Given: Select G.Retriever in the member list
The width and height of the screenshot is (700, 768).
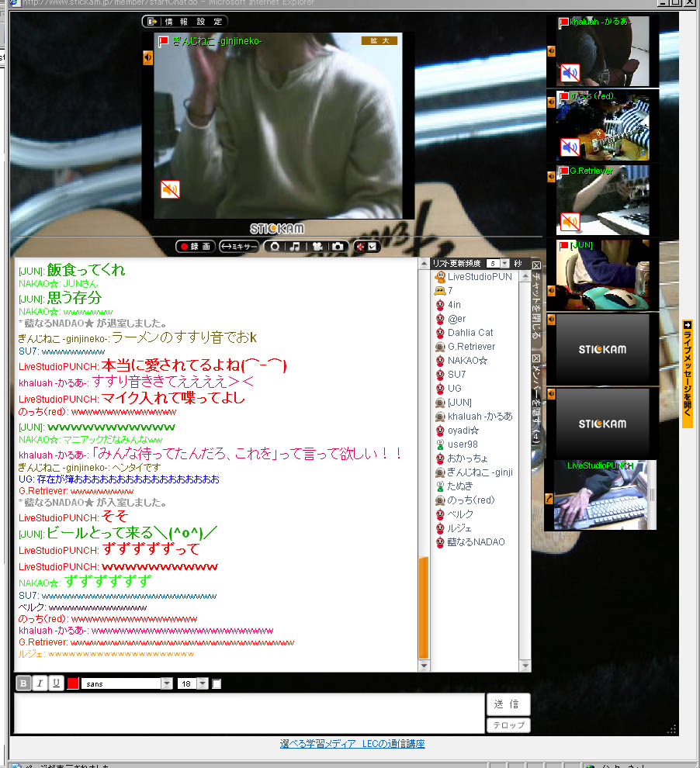Looking at the screenshot, I should point(471,347).
